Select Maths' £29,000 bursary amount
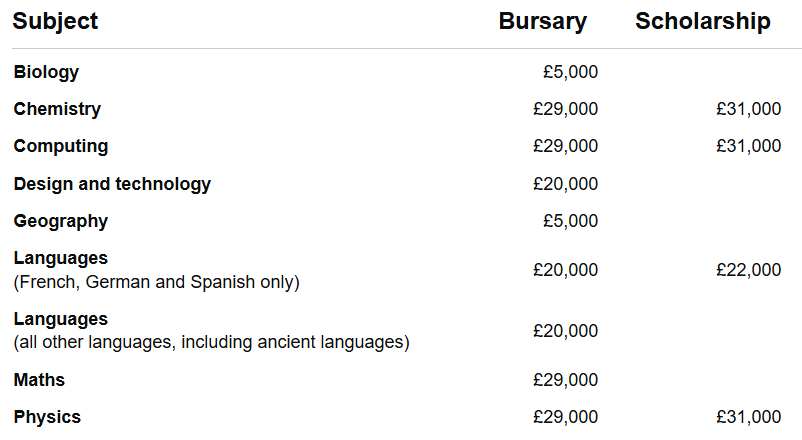Image resolution: width=802 pixels, height=440 pixels. point(565,380)
